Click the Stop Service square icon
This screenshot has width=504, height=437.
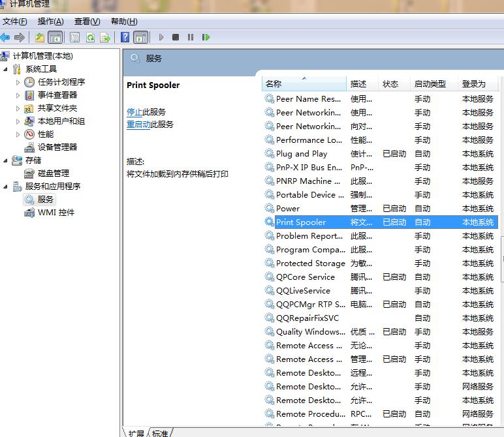tap(176, 38)
